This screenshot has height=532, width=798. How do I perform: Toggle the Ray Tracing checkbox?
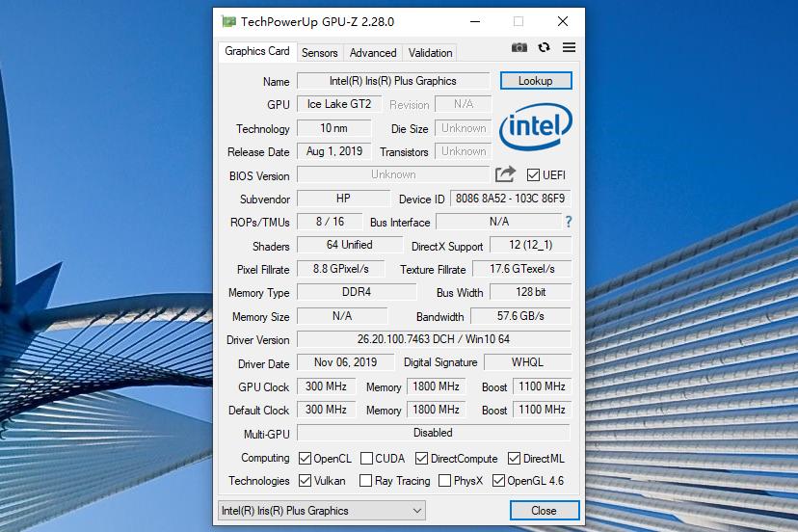(x=365, y=481)
